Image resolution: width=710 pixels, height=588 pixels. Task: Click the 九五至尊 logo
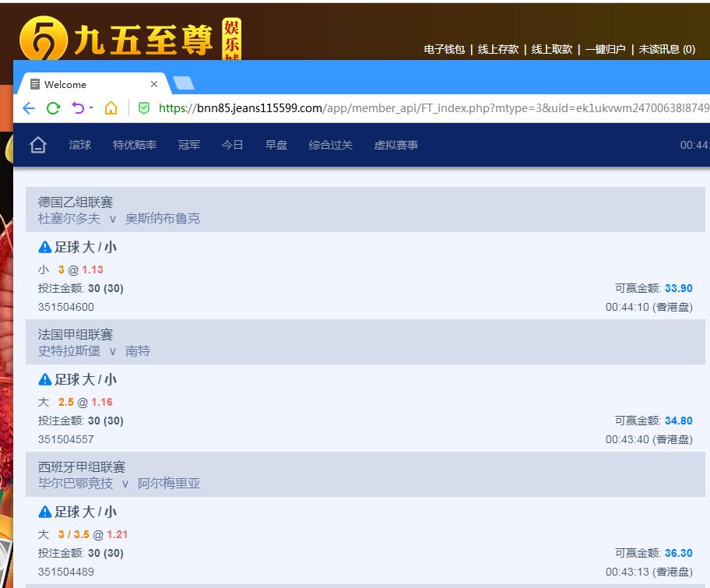(x=131, y=40)
